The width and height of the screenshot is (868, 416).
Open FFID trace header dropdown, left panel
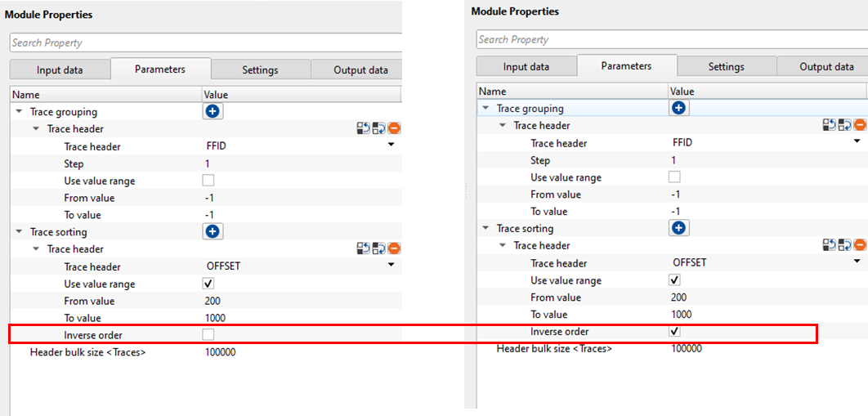(x=391, y=145)
